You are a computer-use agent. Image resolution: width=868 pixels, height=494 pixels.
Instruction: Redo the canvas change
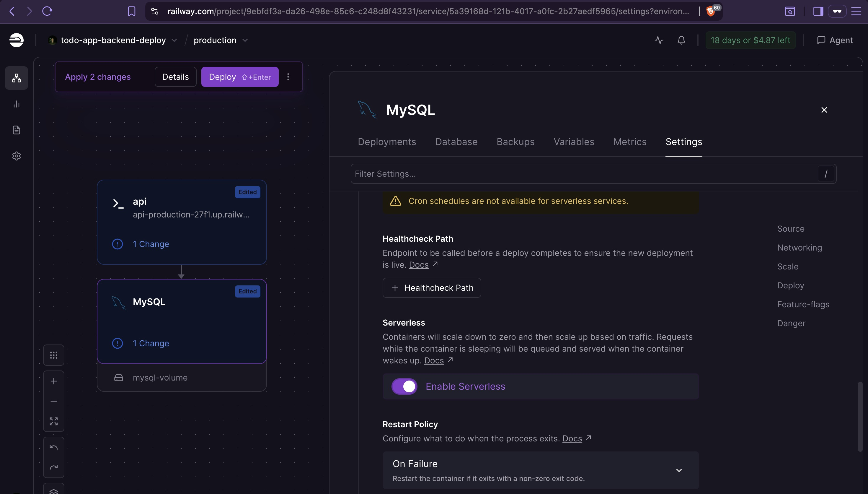click(53, 467)
